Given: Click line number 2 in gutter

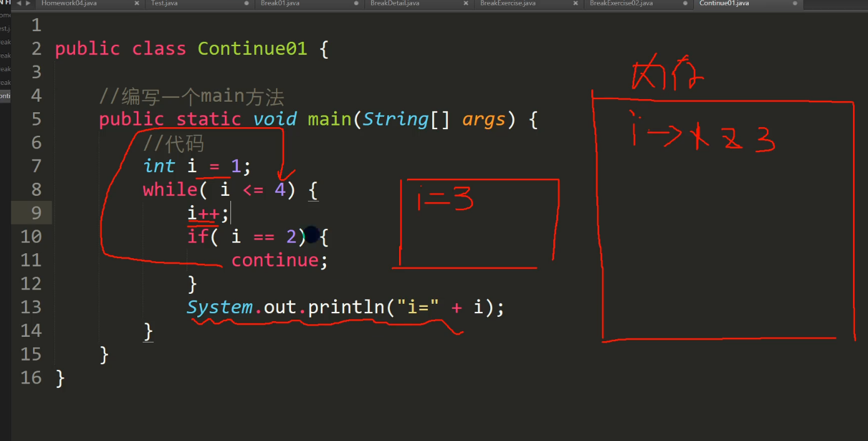Looking at the screenshot, I should pos(36,49).
